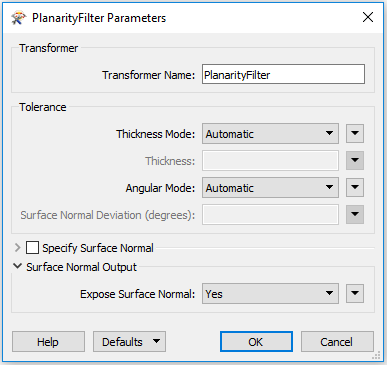Enable the Specify Surface Normal checkbox
Screen dimensions: 387x365
32,248
